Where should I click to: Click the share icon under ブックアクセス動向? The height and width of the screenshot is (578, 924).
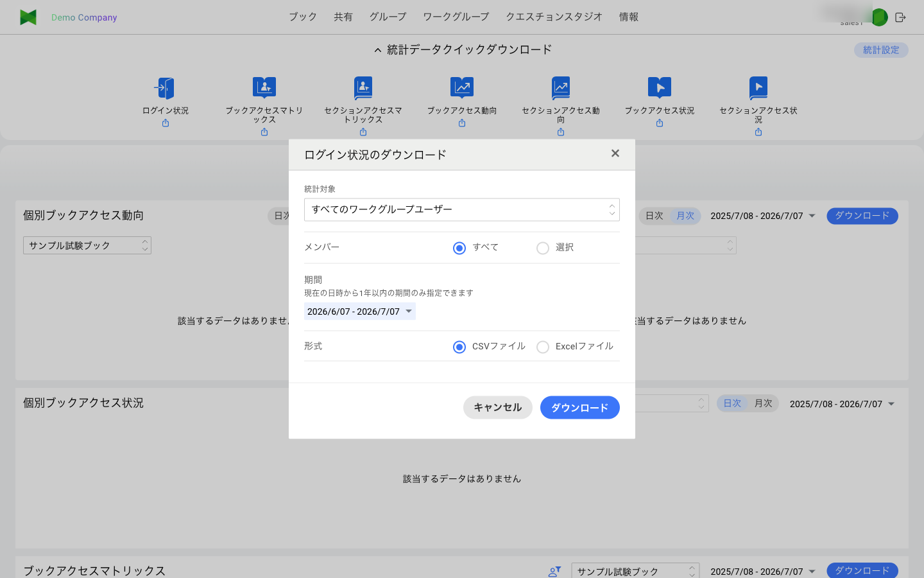462,123
